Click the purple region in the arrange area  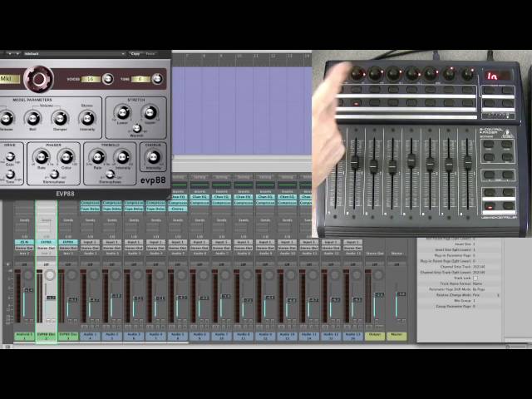point(242,111)
